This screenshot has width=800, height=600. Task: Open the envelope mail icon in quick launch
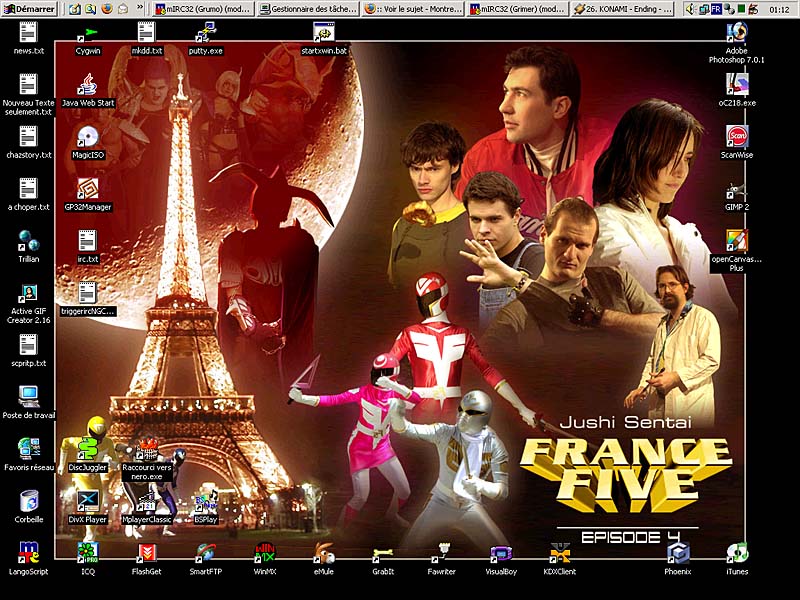pyautogui.click(x=123, y=9)
